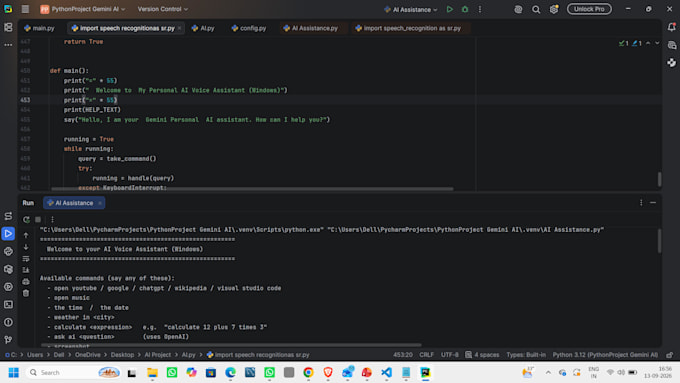
Task: Switch to the AI Assistance.py tab
Action: coord(311,28)
